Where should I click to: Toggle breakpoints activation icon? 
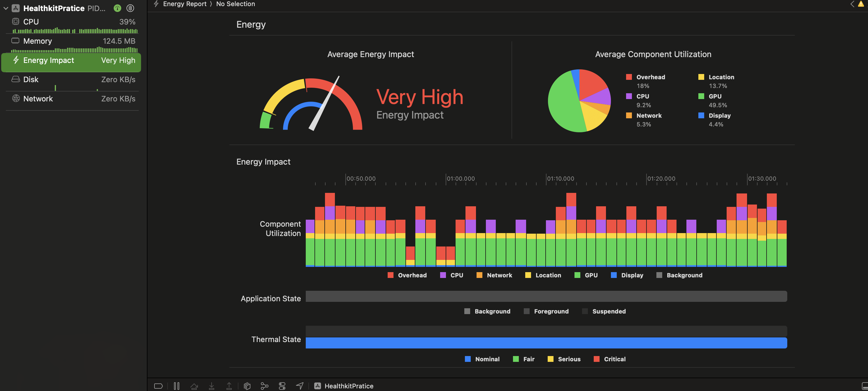pyautogui.click(x=158, y=386)
